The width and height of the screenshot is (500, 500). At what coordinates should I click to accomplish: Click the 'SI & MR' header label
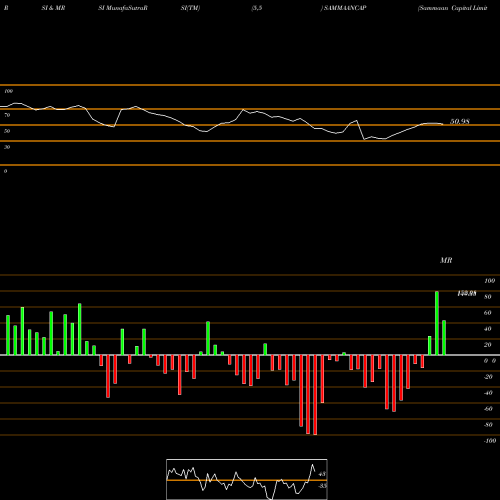point(53,8)
